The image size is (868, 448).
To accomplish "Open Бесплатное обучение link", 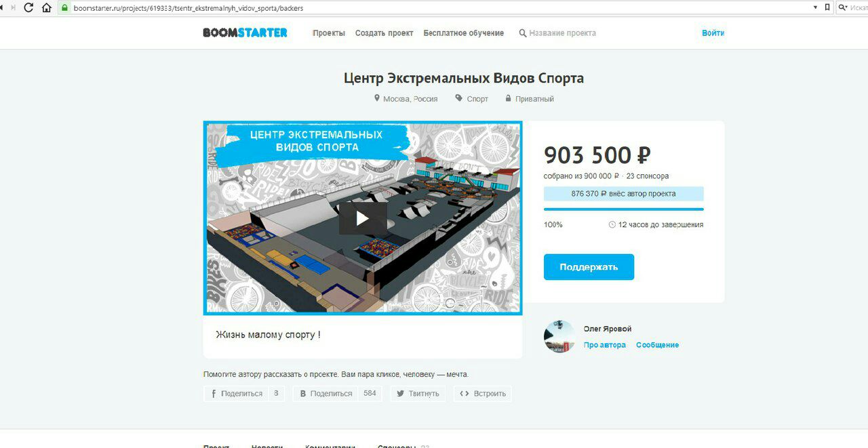I will click(464, 33).
